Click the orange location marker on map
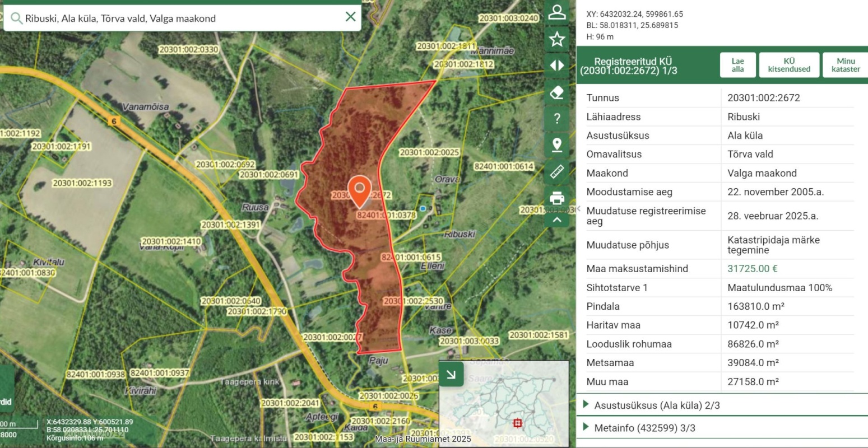 click(359, 190)
